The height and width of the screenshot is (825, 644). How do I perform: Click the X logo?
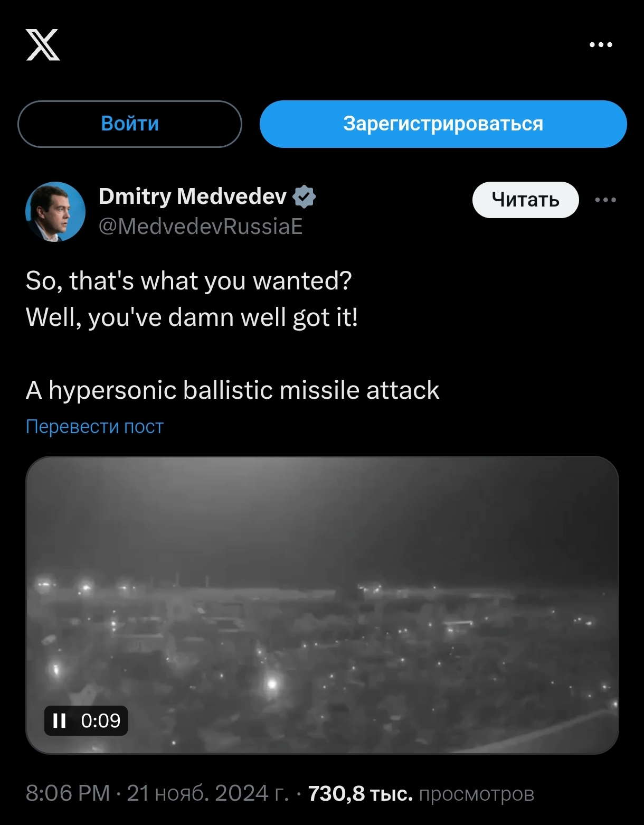pos(43,45)
